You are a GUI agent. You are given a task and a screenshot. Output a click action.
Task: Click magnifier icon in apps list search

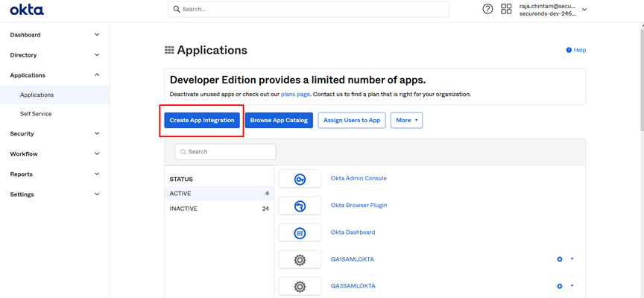(x=183, y=152)
